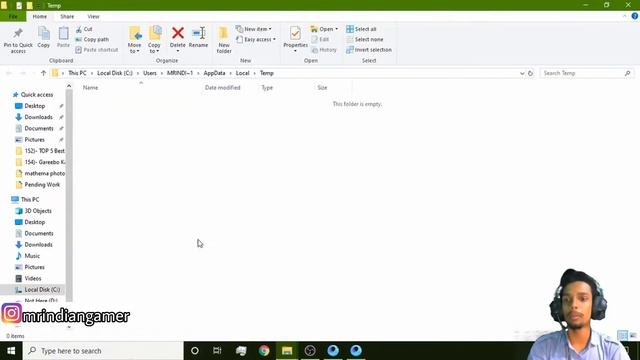The width and height of the screenshot is (640, 360).
Task: Sort by Type column header
Action: coord(267,88)
